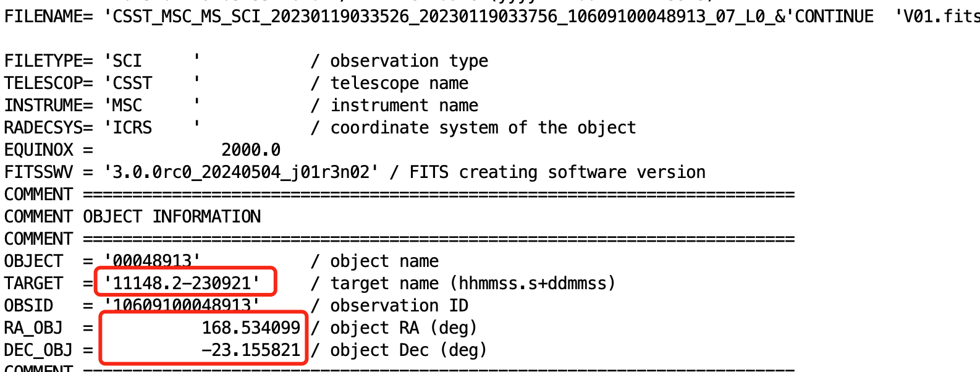
Task: Click the FITSSWV version string
Action: [x=241, y=172]
